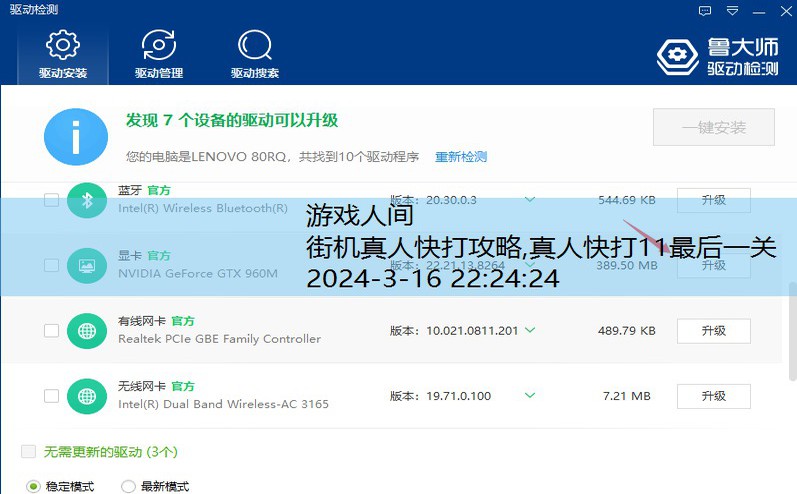Viewport: 797px width, 494px height.
Task: Select the 最新模式 radio button
Action: pos(128,486)
